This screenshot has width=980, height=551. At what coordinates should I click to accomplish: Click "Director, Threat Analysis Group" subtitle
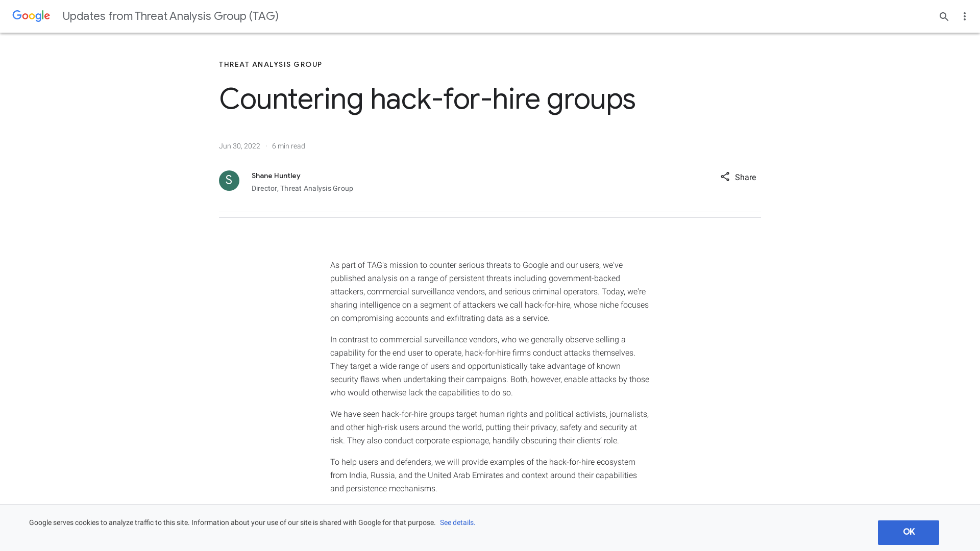click(x=302, y=188)
